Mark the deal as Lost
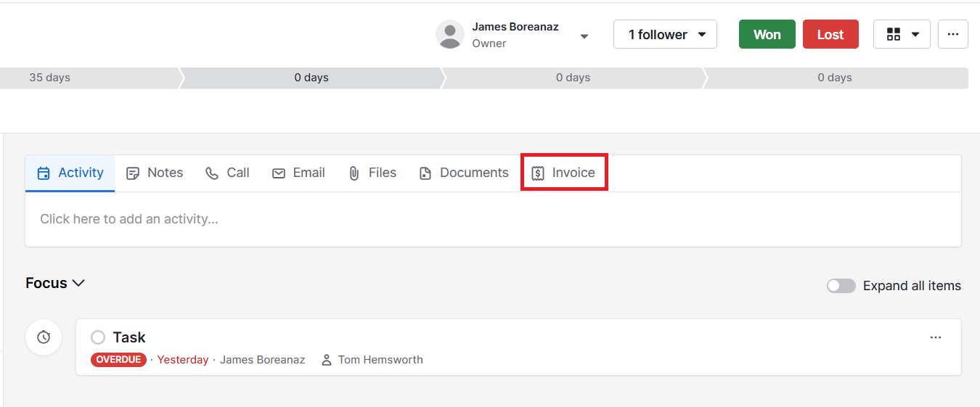This screenshot has width=980, height=407. (x=830, y=34)
